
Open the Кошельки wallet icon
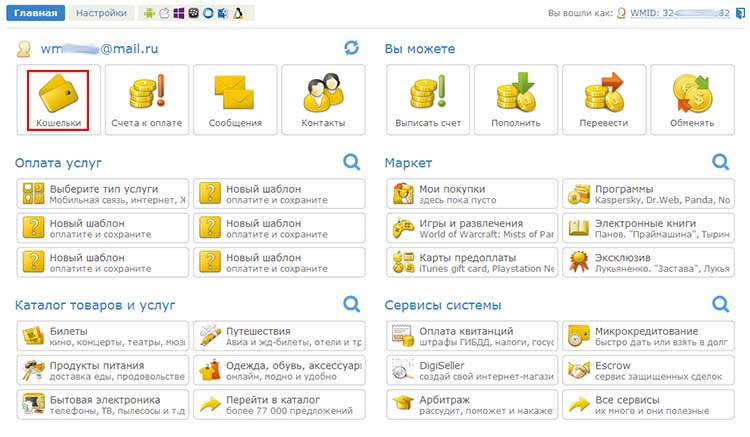tap(58, 100)
